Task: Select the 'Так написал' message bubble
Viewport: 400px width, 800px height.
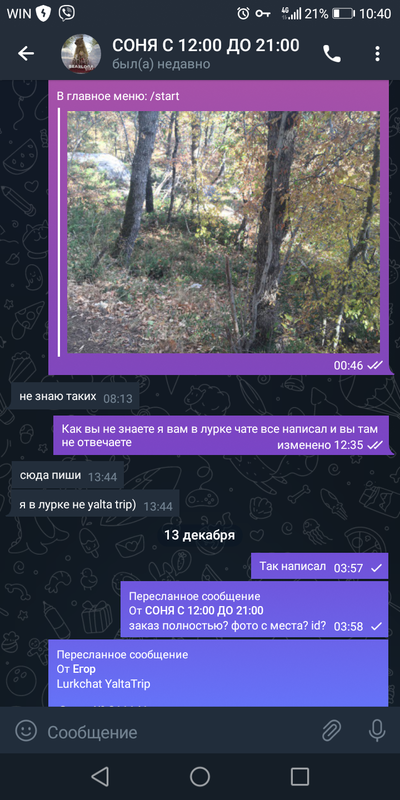Action: (x=319, y=566)
